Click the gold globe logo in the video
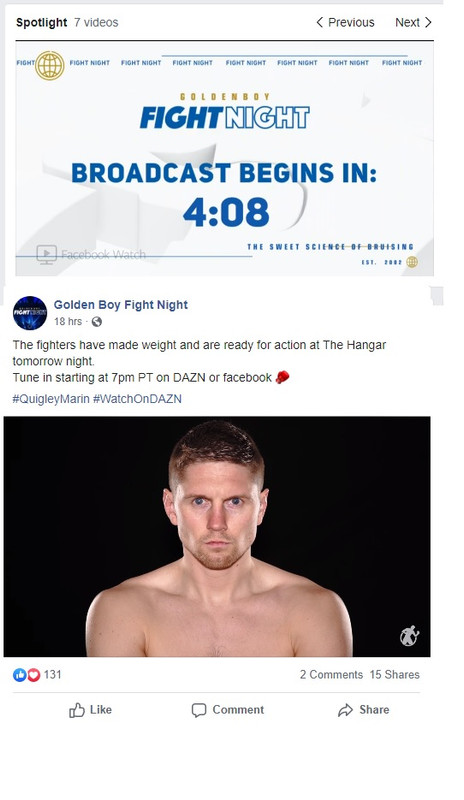Image resolution: width=464 pixels, height=800 pixels. (50, 65)
